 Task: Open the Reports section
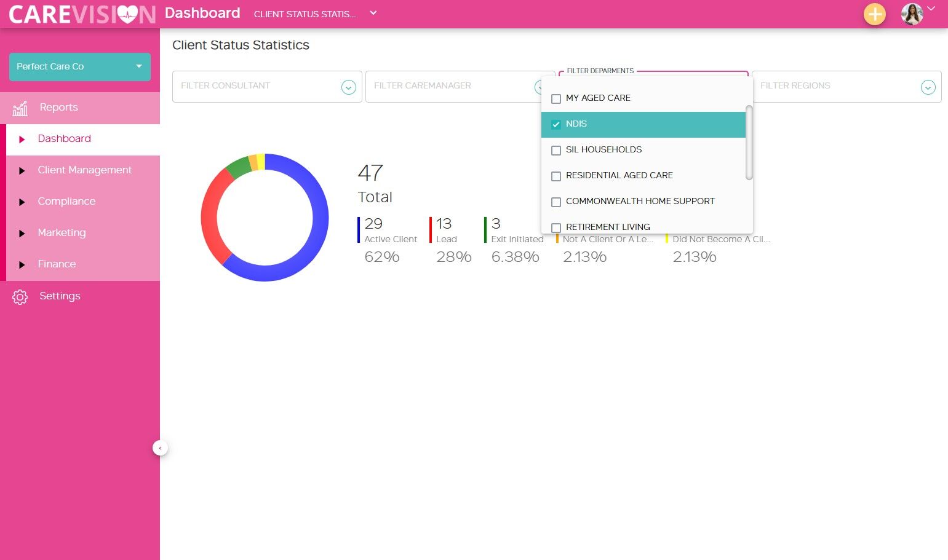point(80,108)
